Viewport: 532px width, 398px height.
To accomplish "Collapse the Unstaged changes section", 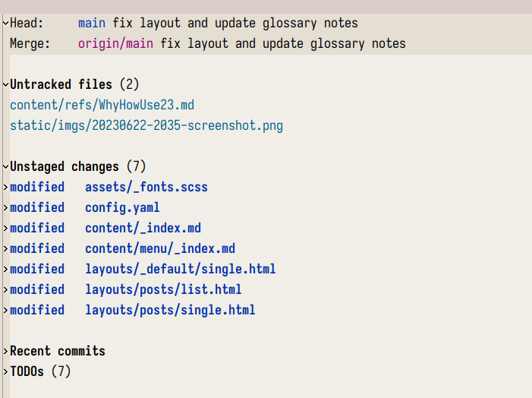I will (x=5, y=167).
